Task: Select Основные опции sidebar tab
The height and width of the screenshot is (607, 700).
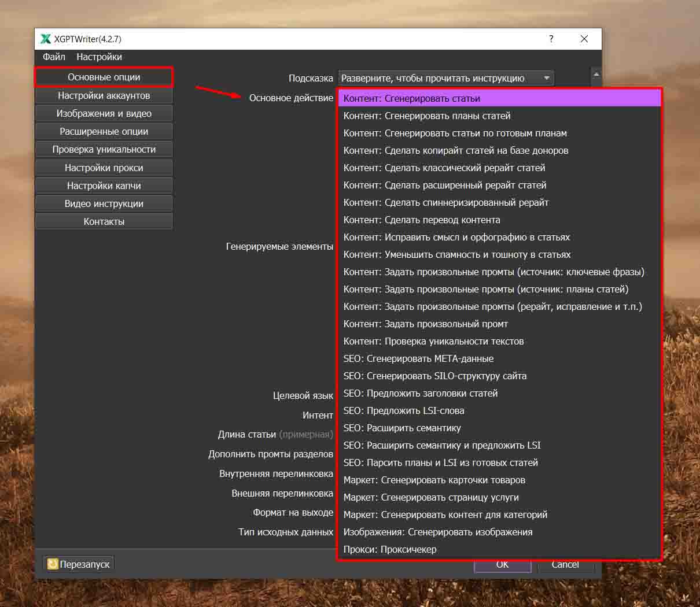Action: [104, 77]
